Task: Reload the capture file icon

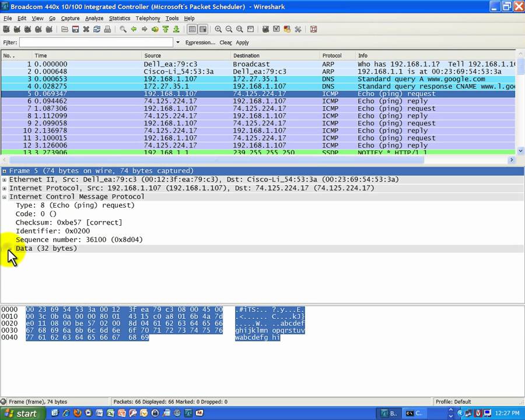Action: pos(97,30)
